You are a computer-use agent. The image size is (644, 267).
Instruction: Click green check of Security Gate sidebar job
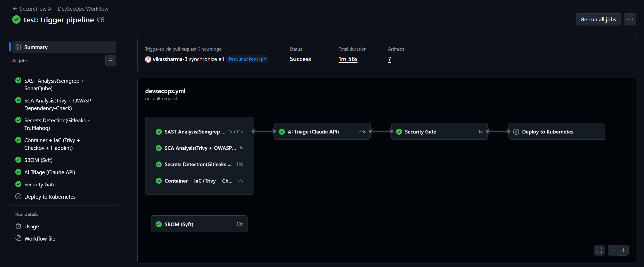[x=18, y=184]
